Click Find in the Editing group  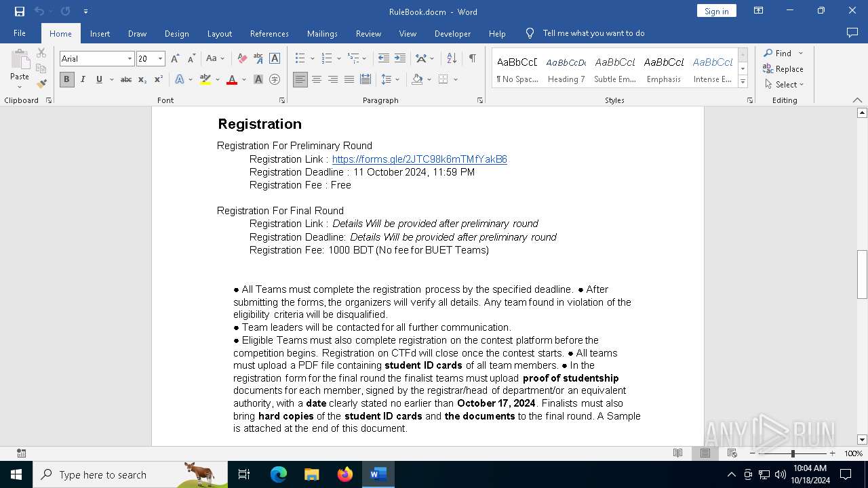coord(777,53)
